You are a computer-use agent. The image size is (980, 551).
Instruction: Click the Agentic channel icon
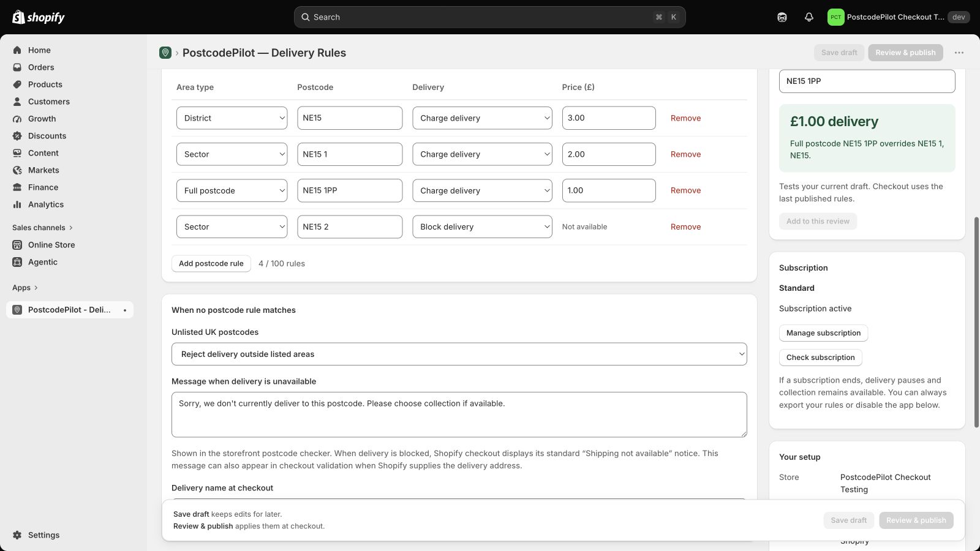[17, 262]
